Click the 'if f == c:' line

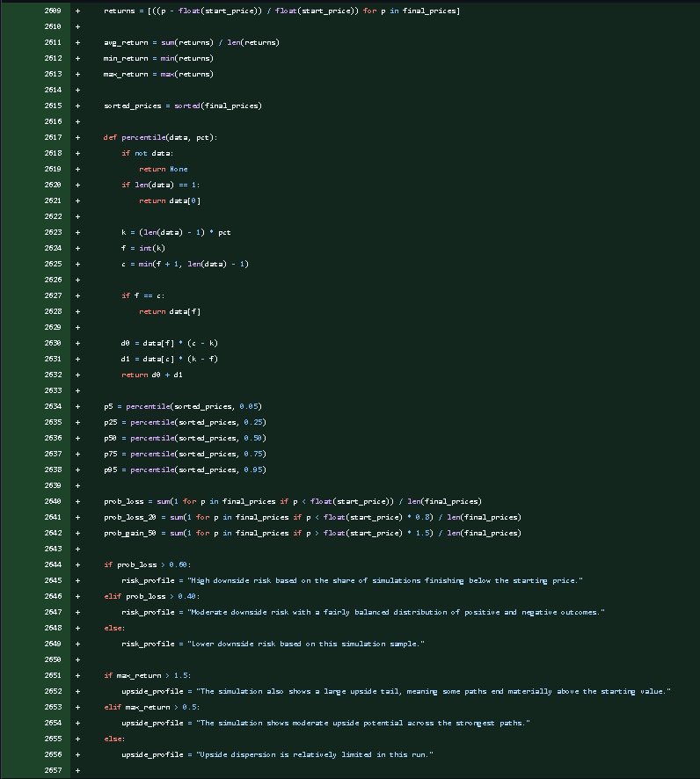tap(143, 295)
